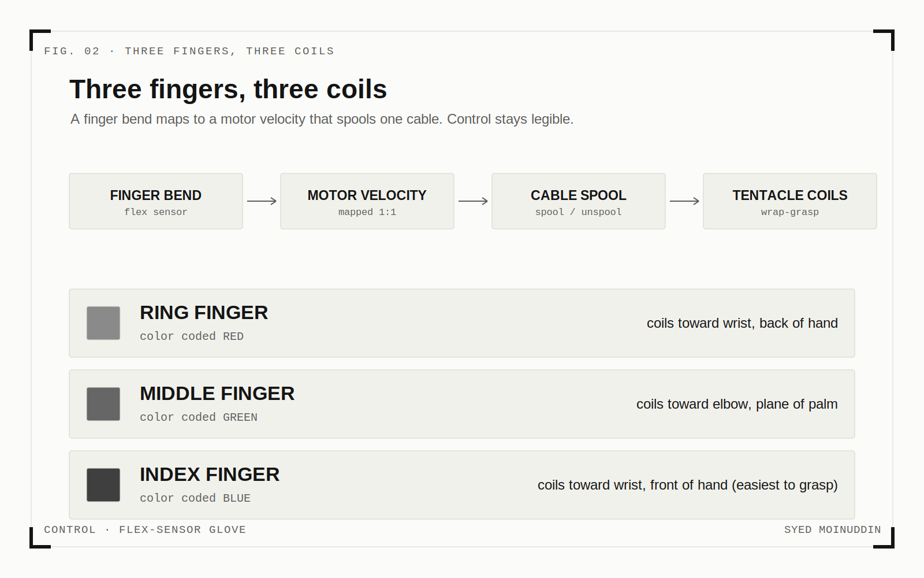The image size is (924, 578).
Task: Click 'color coded BLUE' label
Action: (195, 498)
